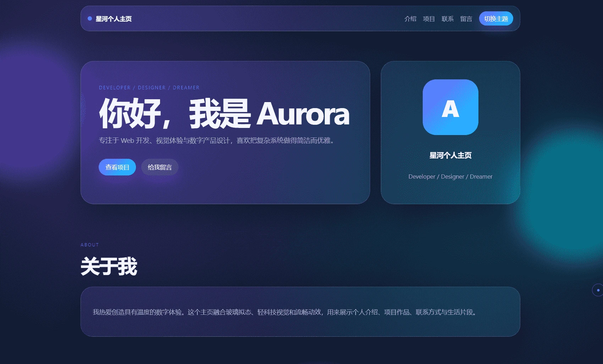Toggle theme with the 切换主题 button

pos(496,18)
